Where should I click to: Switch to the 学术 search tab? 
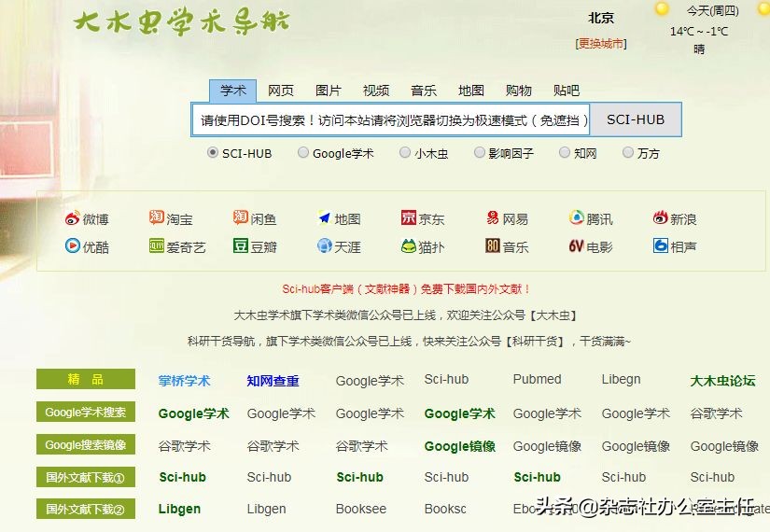click(x=232, y=91)
